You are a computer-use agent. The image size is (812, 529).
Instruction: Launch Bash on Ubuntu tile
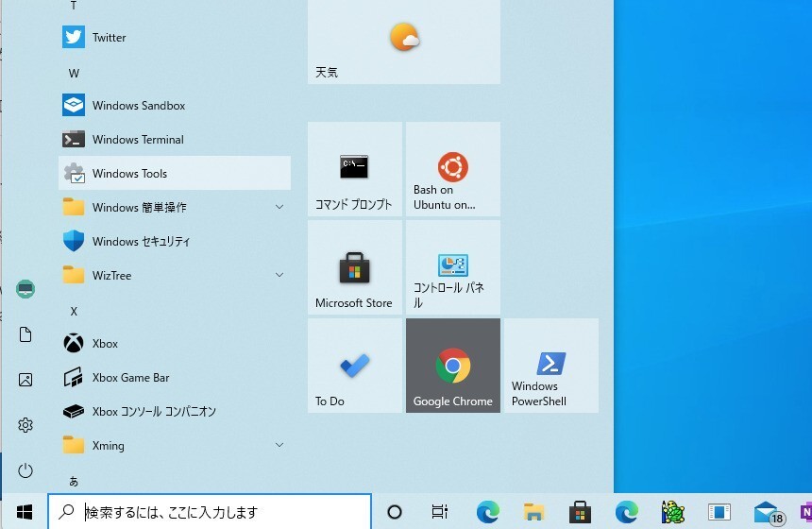452,169
